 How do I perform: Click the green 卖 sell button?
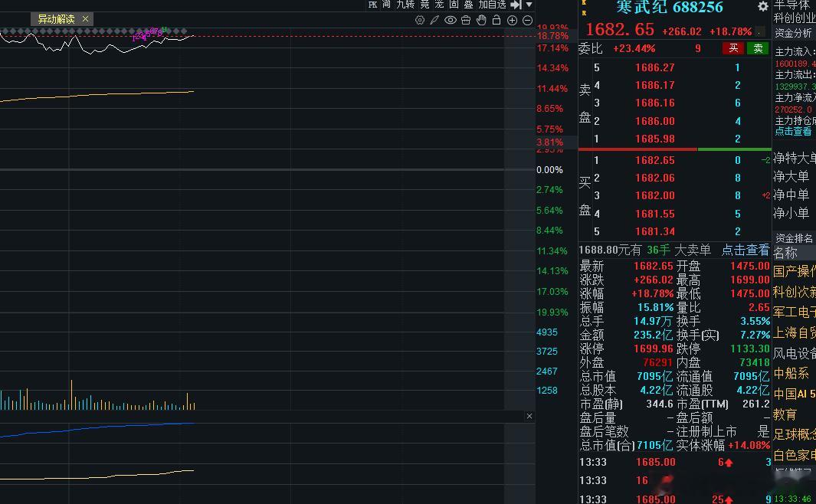pos(759,48)
